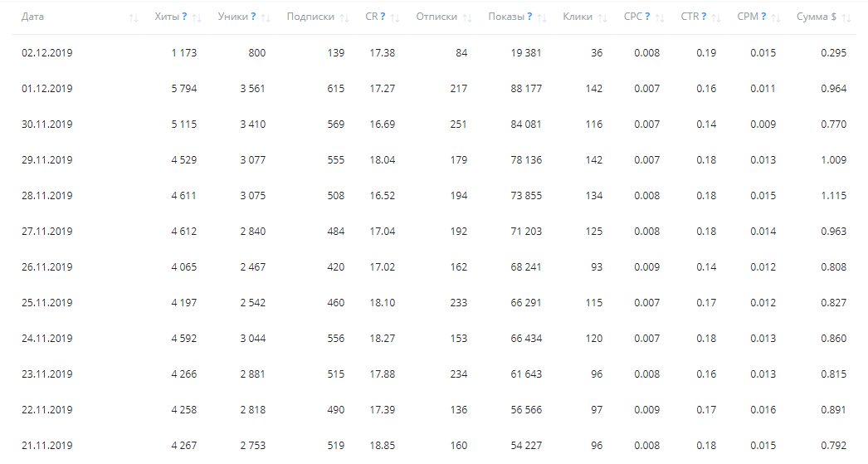
Task: Click the Подписки column header text
Action: point(310,17)
